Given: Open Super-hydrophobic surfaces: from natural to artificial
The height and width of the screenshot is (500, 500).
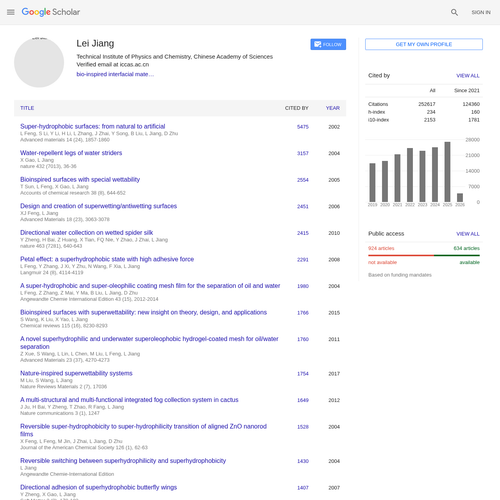Looking at the screenshot, I should [93, 126].
